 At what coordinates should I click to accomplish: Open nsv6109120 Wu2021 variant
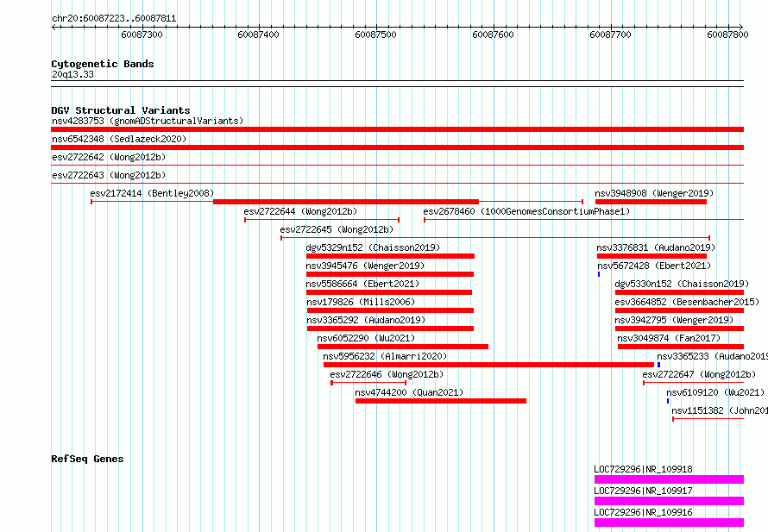(x=715, y=392)
